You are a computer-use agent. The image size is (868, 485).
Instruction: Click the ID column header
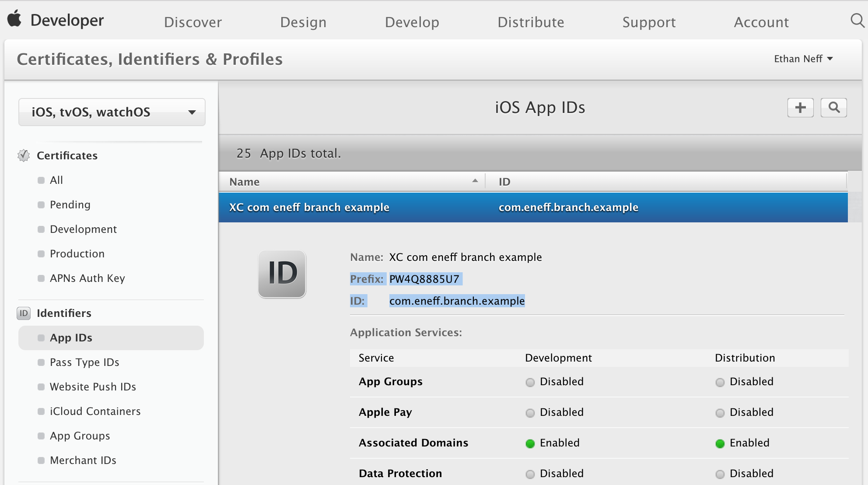click(x=504, y=182)
